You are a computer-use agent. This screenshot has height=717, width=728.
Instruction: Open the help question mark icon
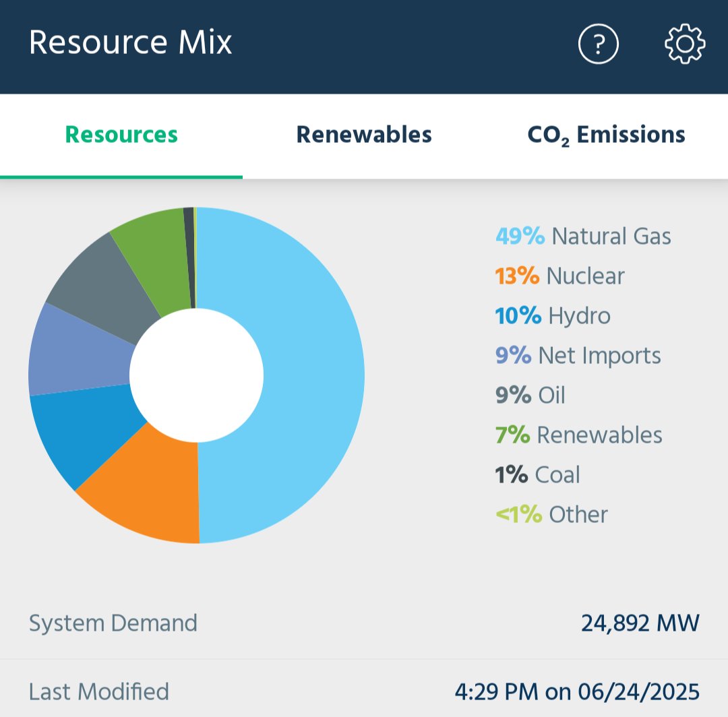click(599, 42)
